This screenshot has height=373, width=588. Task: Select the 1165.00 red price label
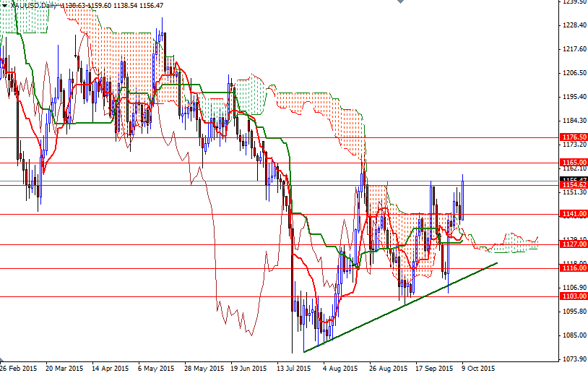click(x=573, y=163)
